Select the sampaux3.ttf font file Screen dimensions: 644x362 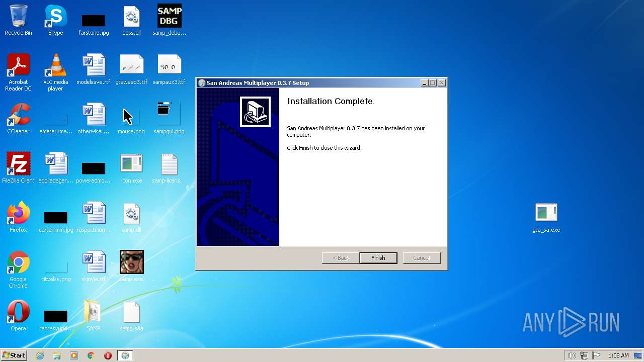coord(169,69)
